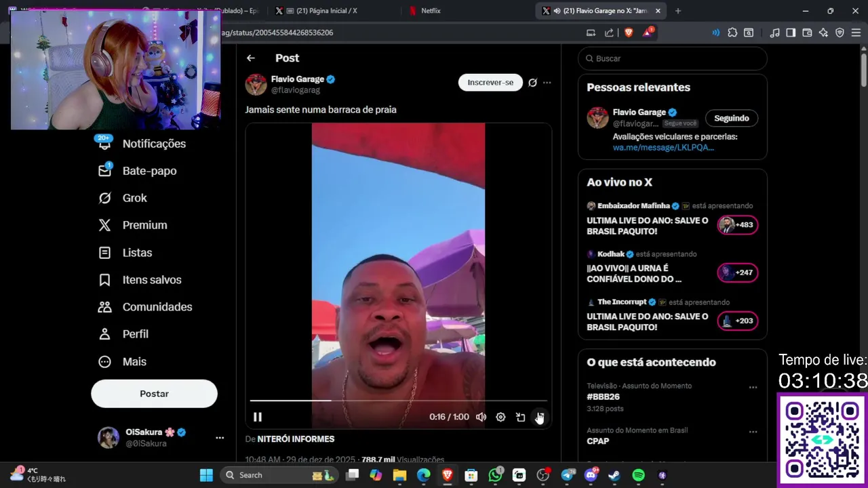Viewport: 868px width, 488px height.
Task: Click the share icon in address bar
Action: click(609, 33)
